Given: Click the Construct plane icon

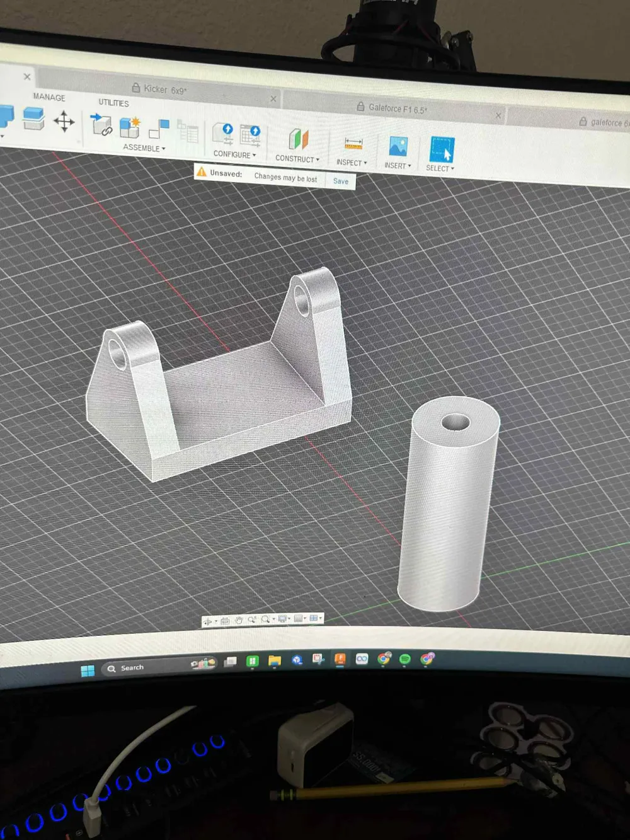Looking at the screenshot, I should 298,139.
